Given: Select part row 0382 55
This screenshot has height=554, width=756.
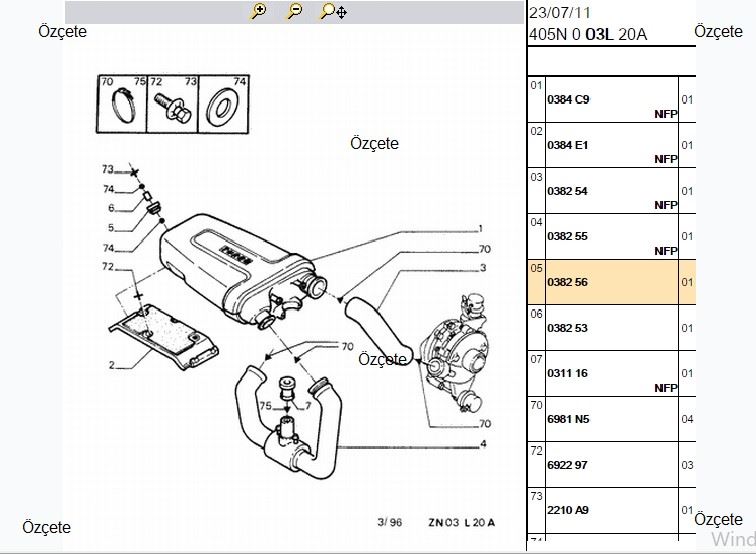Looking at the screenshot, I should point(611,237).
